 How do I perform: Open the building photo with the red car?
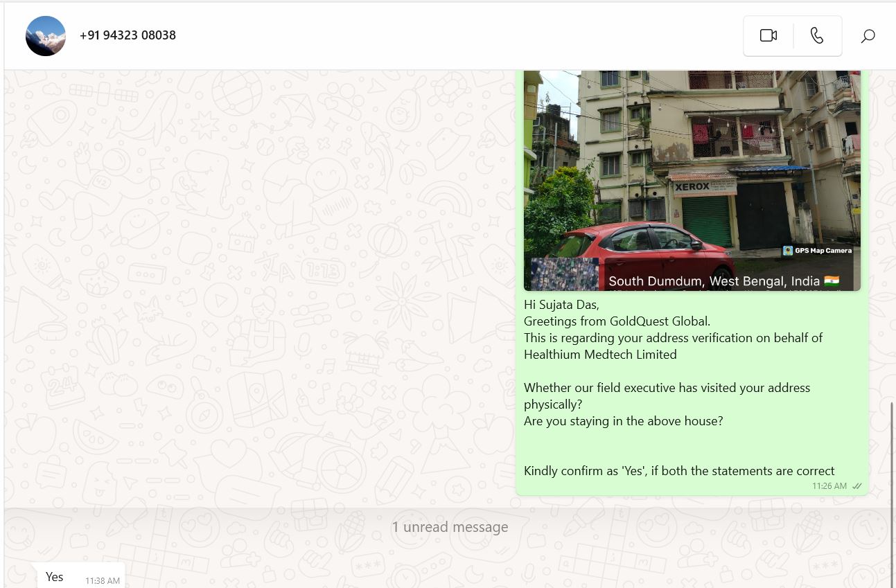click(x=692, y=180)
